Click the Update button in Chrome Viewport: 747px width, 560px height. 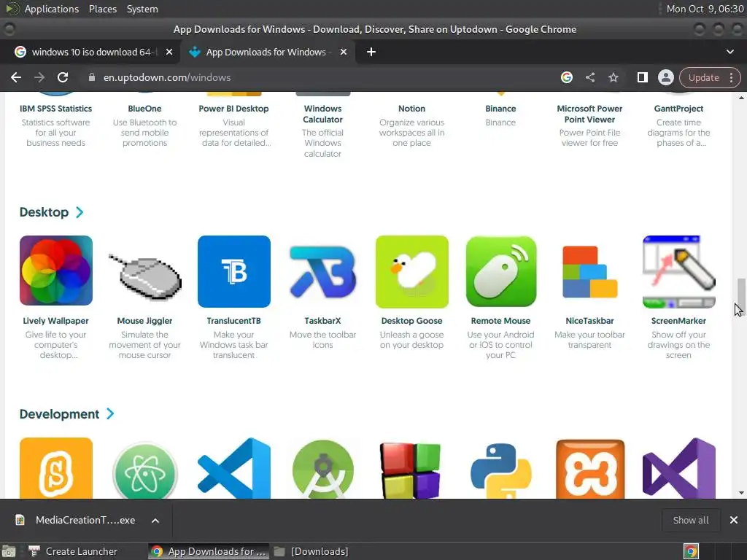tap(703, 77)
